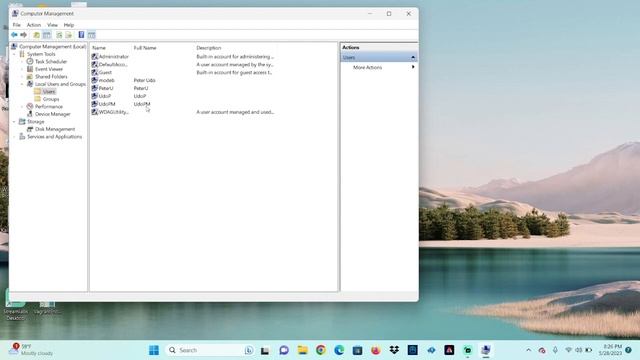Select Computer Management (Local) root node

click(49, 47)
